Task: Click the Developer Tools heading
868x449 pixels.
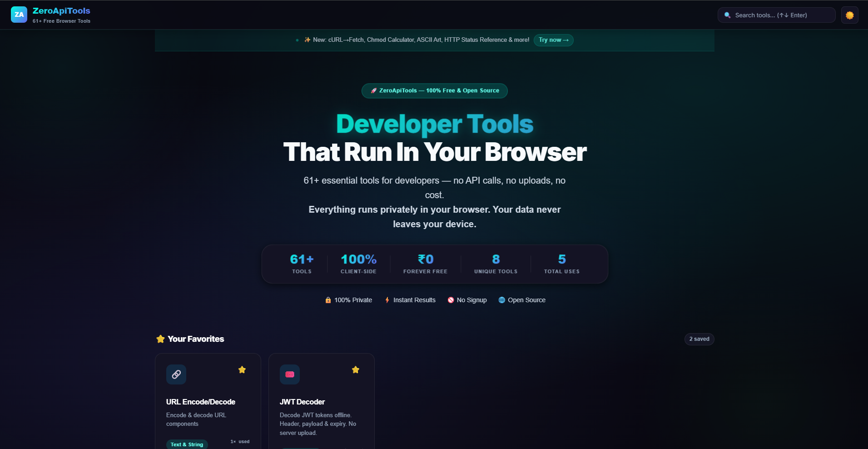Action: pyautogui.click(x=435, y=124)
